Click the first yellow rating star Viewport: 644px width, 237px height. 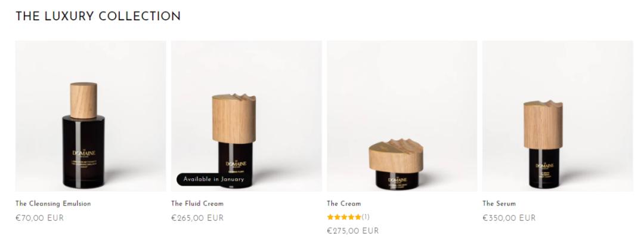tap(330, 217)
